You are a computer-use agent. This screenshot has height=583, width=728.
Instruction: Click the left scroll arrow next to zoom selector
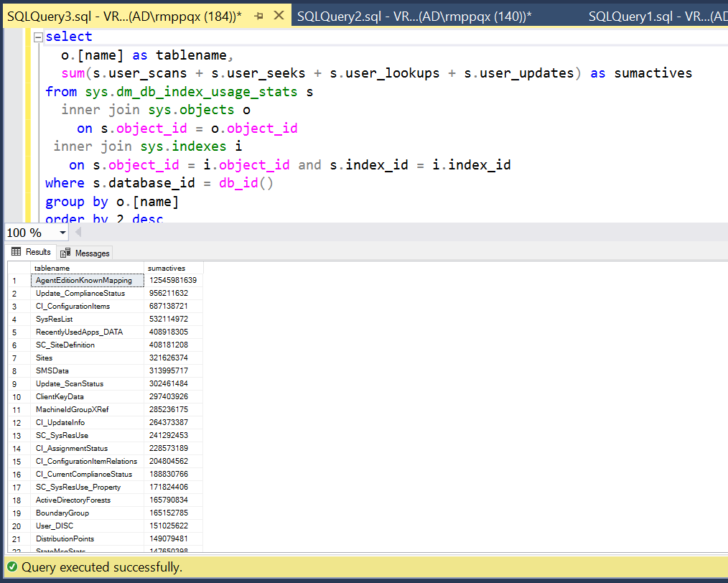click(x=78, y=233)
